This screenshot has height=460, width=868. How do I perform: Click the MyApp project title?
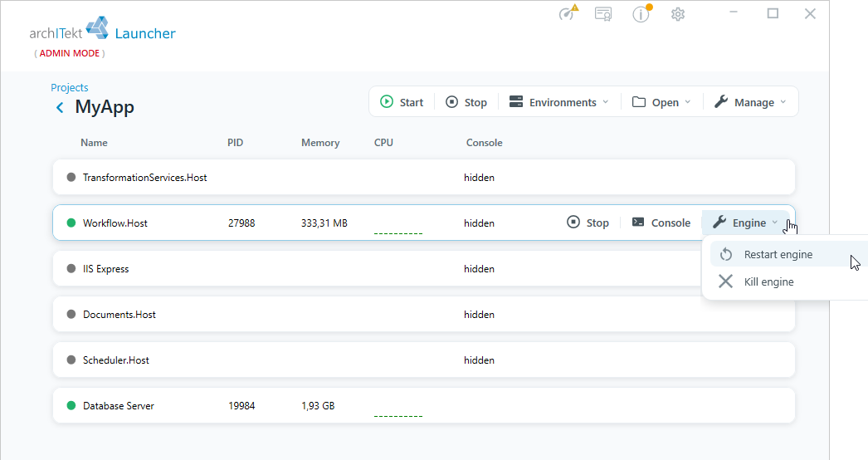pyautogui.click(x=105, y=106)
